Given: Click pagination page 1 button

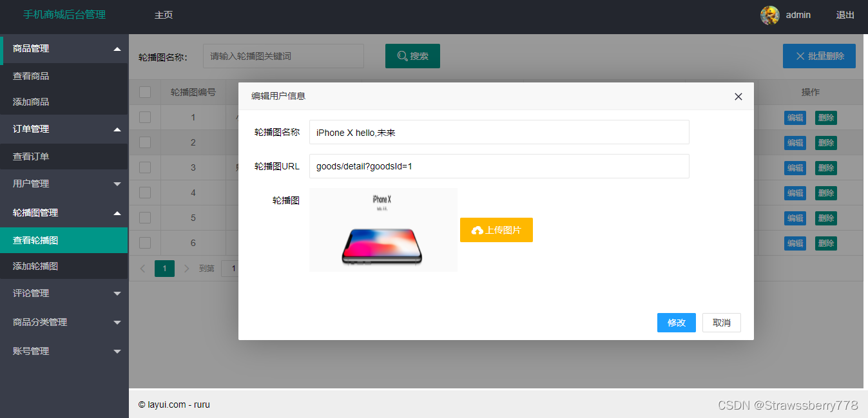Looking at the screenshot, I should [164, 268].
